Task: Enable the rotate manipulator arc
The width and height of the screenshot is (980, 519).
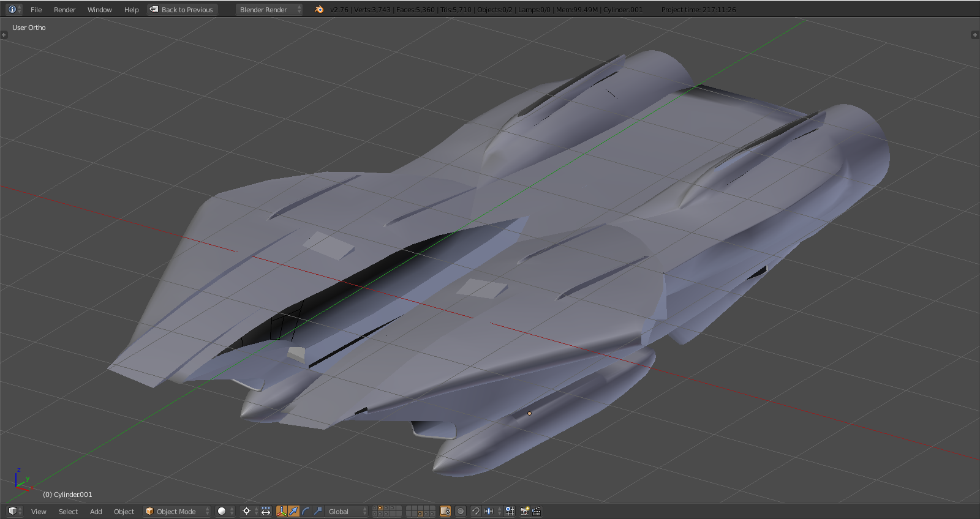Action: pyautogui.click(x=306, y=511)
